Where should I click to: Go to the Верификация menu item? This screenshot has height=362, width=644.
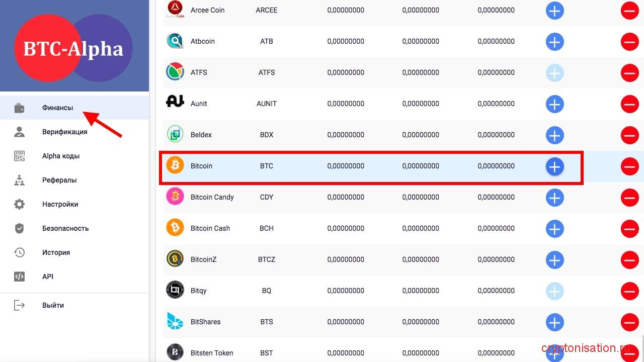pos(64,132)
